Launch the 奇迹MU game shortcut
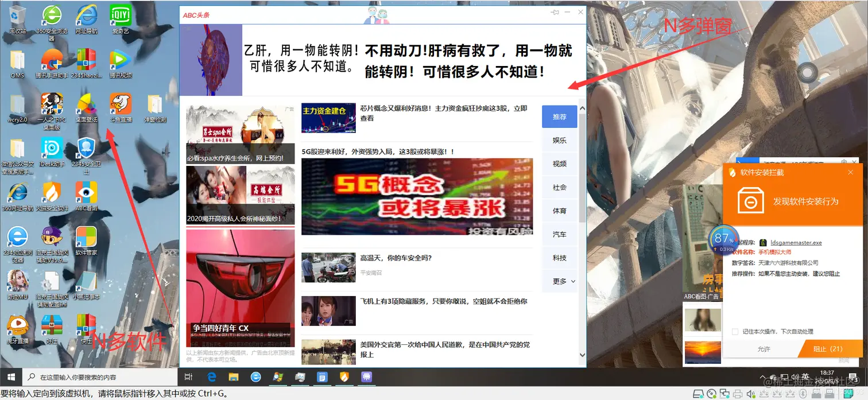The image size is (868, 400). click(18, 285)
